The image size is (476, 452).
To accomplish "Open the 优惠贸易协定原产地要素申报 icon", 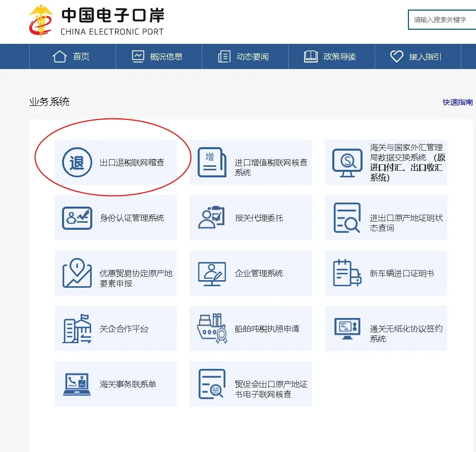I will (76, 273).
